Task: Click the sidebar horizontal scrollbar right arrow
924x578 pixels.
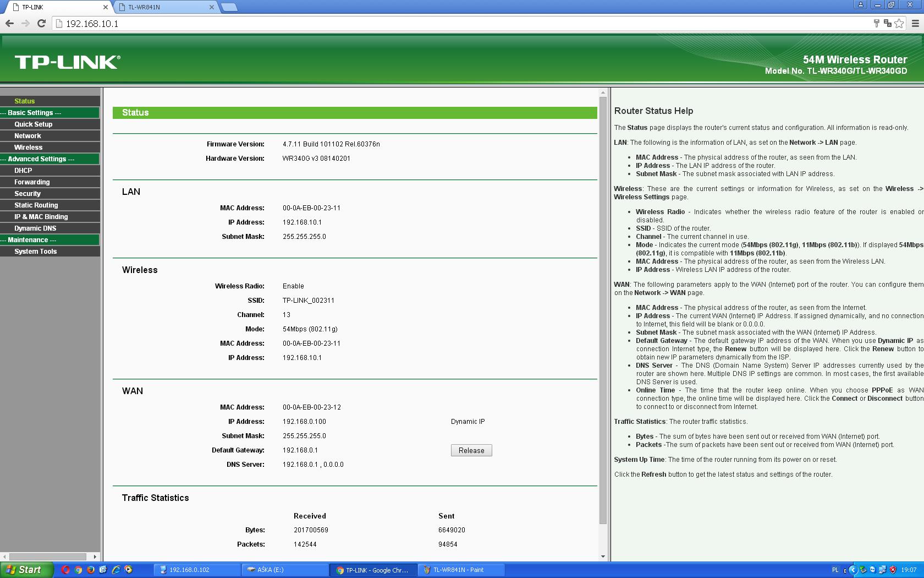Action: [95, 557]
